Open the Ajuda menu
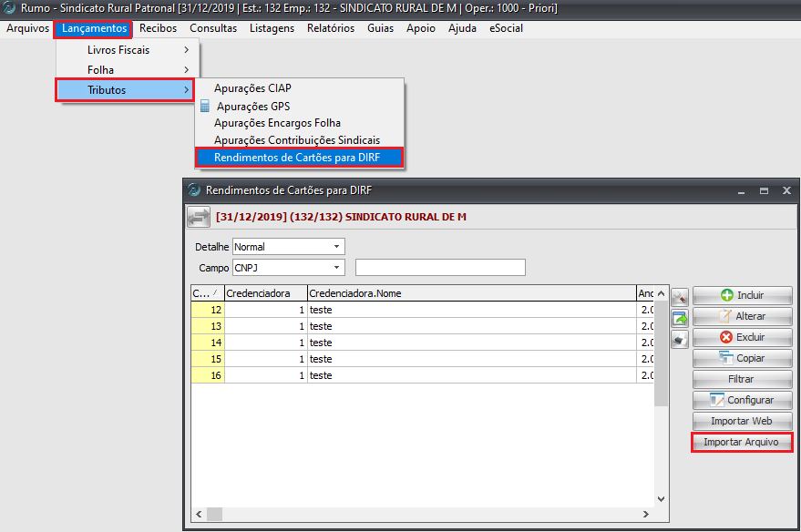 point(462,28)
